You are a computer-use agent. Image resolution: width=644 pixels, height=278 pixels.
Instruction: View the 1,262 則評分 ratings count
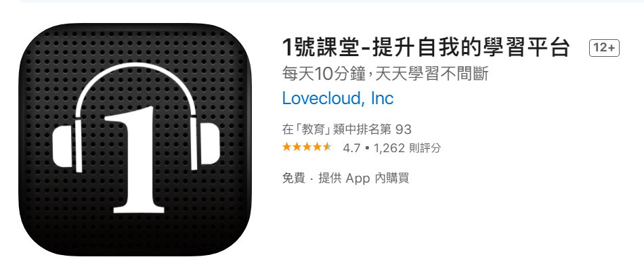coord(407,147)
